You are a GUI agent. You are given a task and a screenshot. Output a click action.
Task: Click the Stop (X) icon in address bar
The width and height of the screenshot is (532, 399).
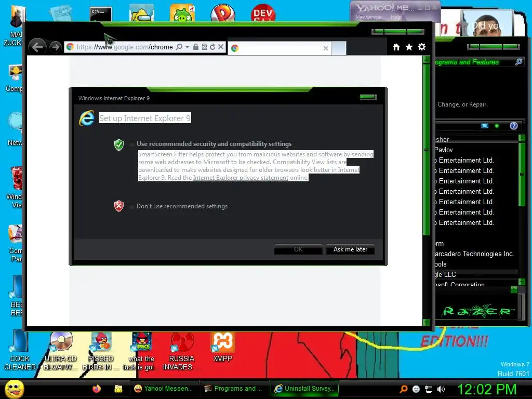coord(221,47)
